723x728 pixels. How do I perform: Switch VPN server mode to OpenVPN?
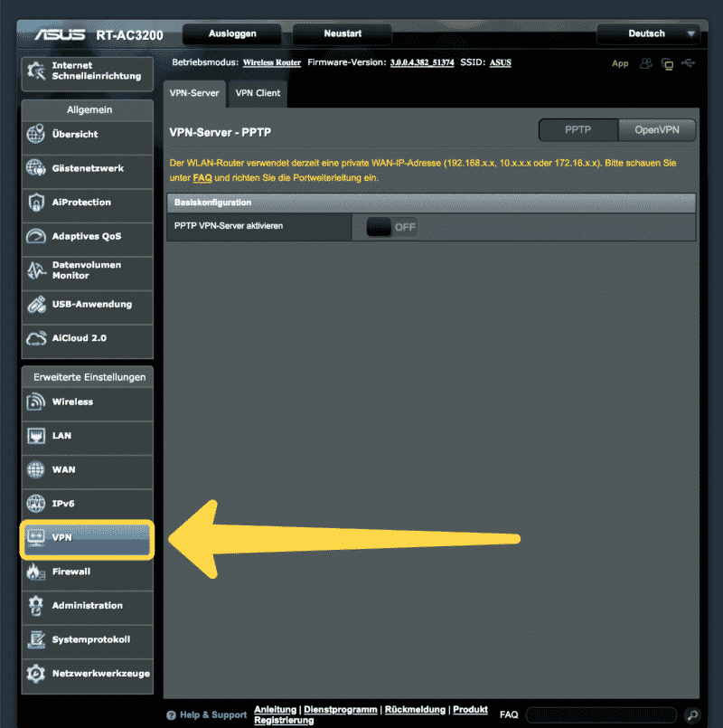657,130
